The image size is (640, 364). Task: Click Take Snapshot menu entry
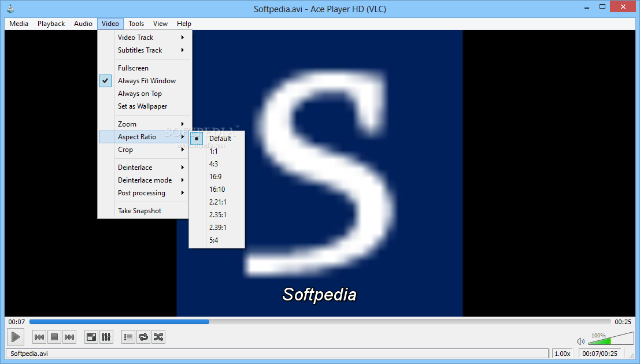pyautogui.click(x=145, y=210)
